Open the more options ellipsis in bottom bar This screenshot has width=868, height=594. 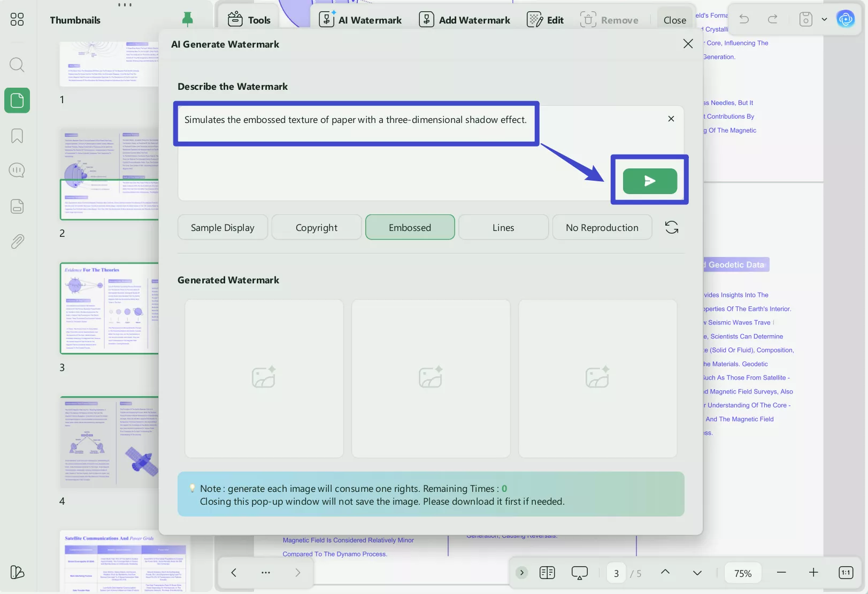tap(266, 573)
